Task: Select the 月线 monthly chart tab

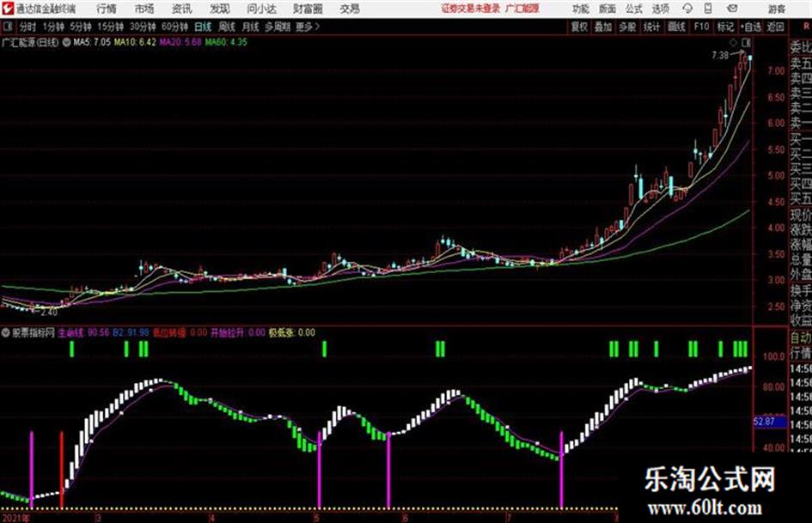Action: (x=251, y=27)
